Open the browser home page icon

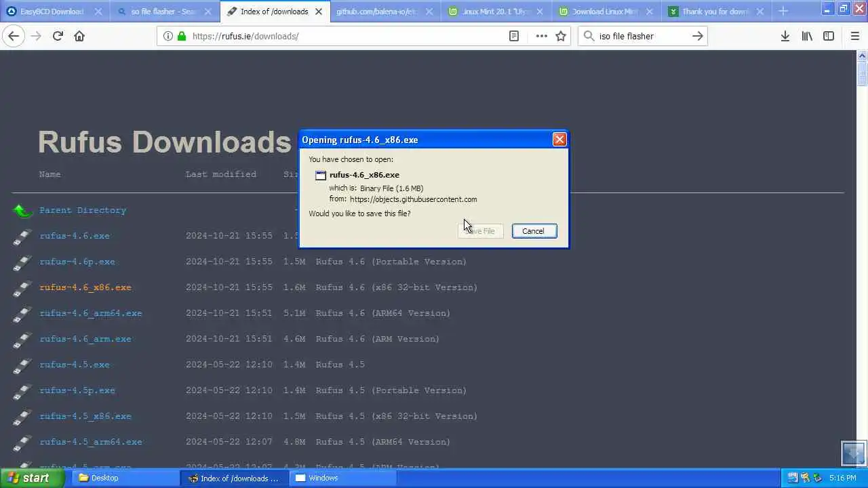pyautogui.click(x=79, y=36)
